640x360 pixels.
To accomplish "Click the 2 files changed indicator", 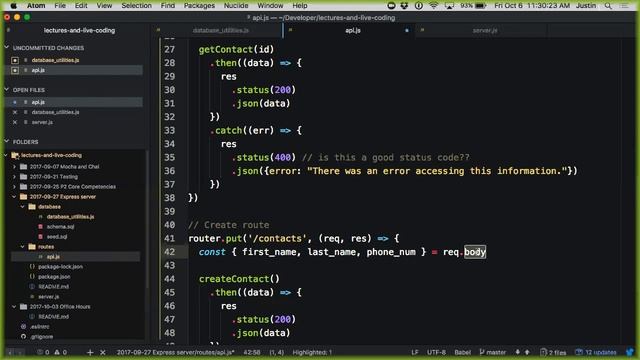I will pyautogui.click(x=553, y=352).
